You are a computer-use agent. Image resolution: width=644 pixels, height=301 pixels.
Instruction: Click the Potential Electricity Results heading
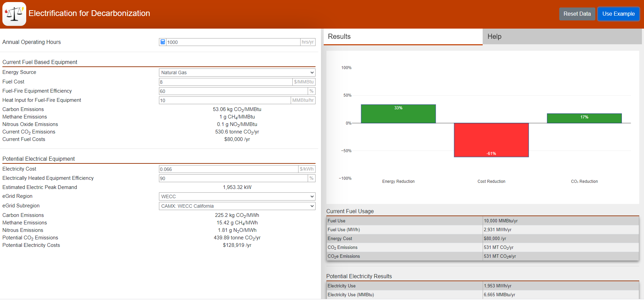[x=359, y=276]
